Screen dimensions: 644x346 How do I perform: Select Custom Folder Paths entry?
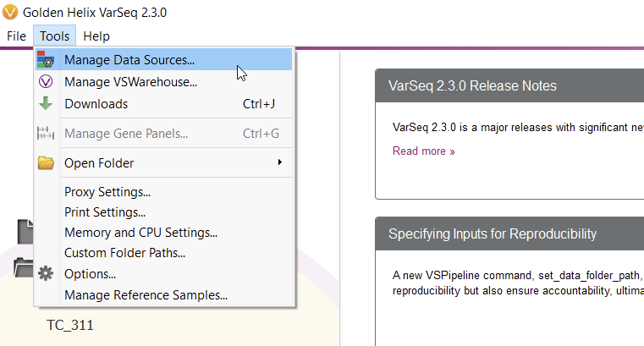[124, 252]
